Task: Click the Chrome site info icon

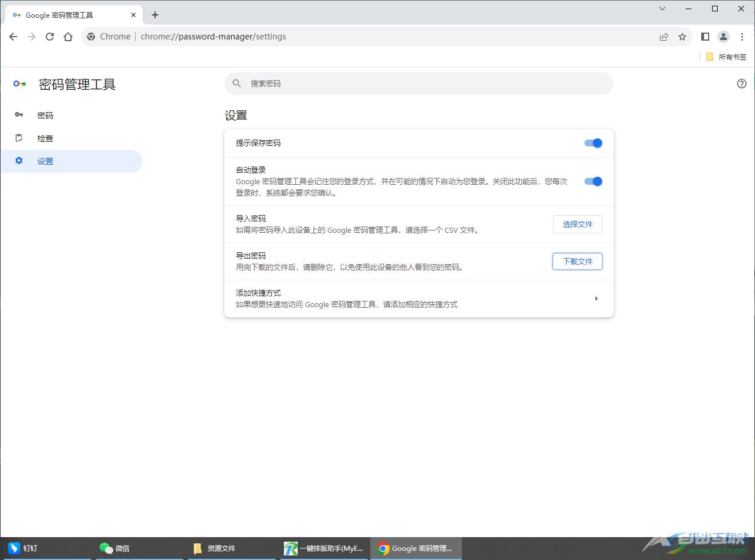Action: (91, 37)
